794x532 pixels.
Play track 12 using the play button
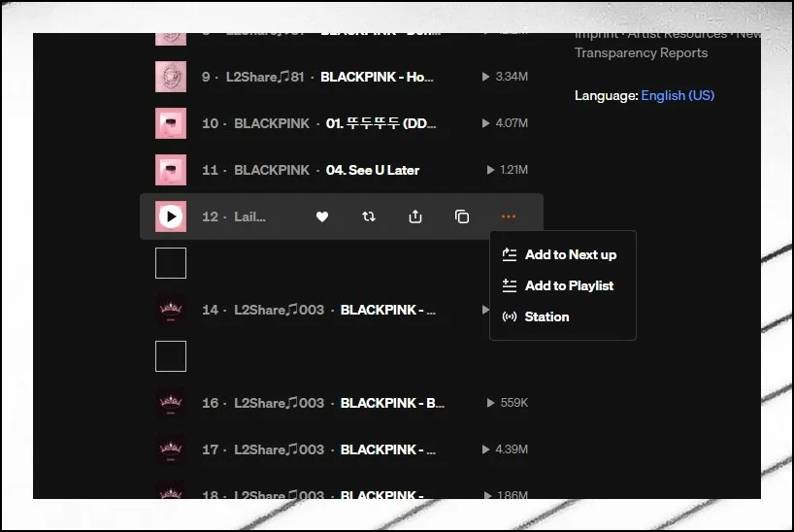pyautogui.click(x=171, y=216)
